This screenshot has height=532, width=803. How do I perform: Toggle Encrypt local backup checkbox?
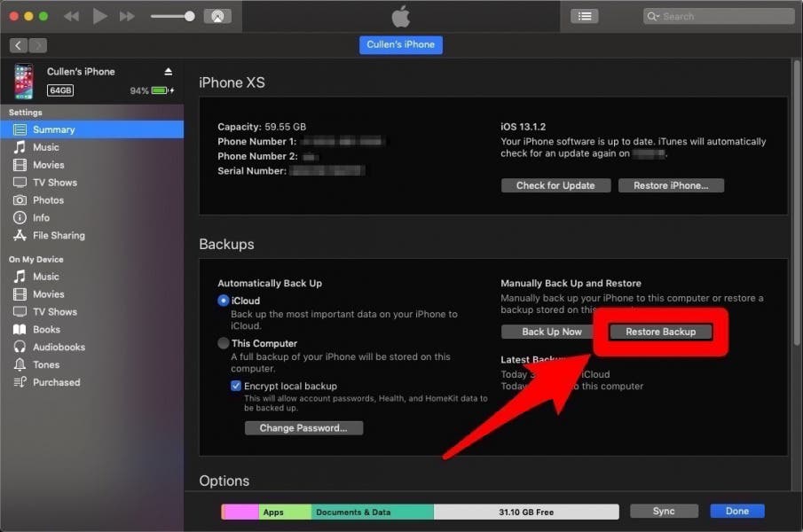tap(236, 386)
